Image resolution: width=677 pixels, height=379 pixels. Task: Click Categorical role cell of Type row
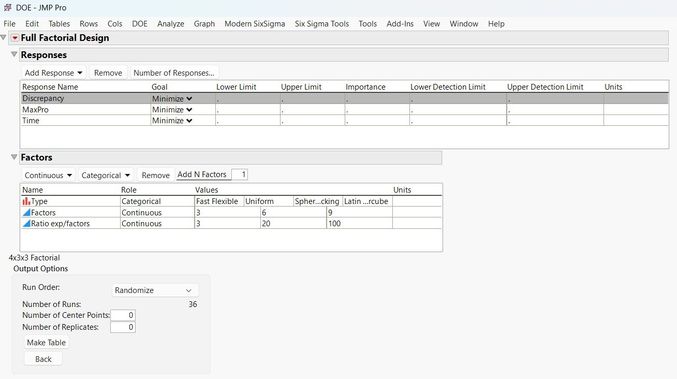[157, 201]
